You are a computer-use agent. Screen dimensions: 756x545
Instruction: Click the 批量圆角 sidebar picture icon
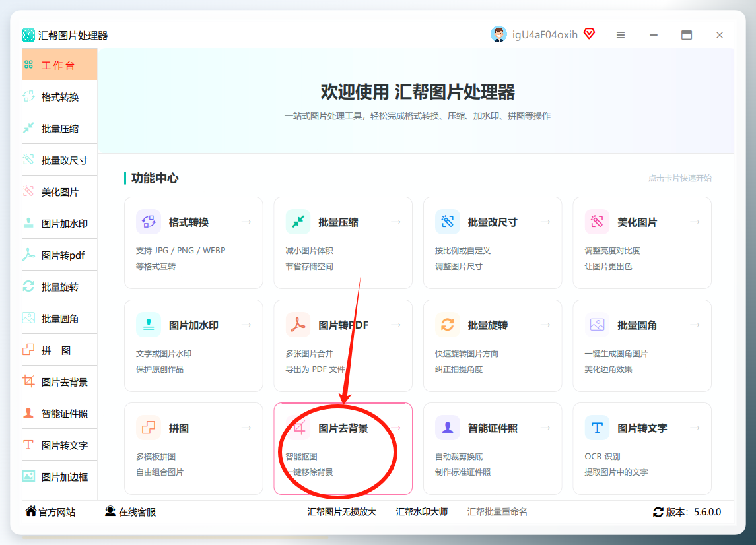pos(28,318)
